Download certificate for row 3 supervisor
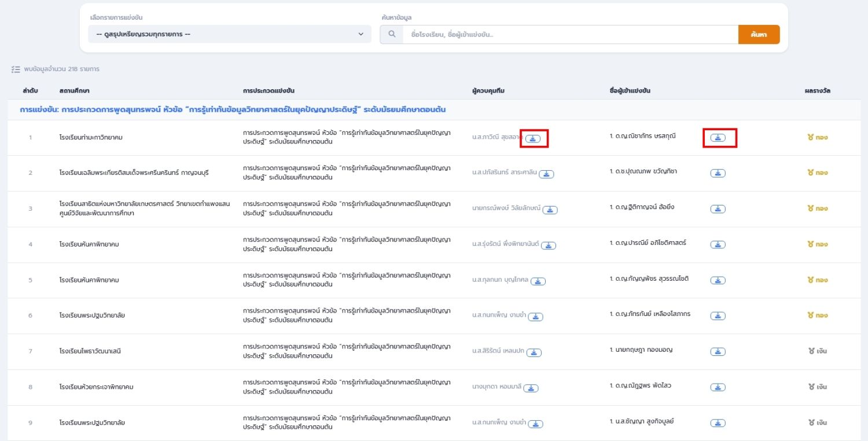This screenshot has width=868, height=441. click(550, 210)
